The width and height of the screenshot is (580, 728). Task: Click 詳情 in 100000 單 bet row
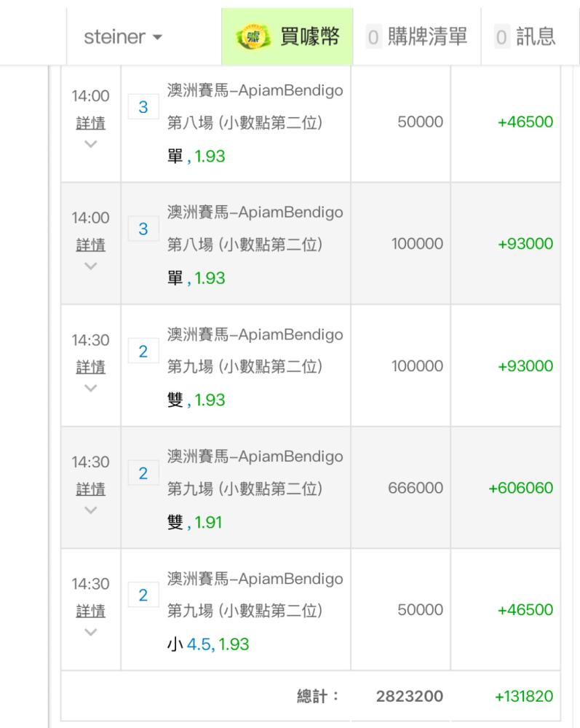click(90, 245)
